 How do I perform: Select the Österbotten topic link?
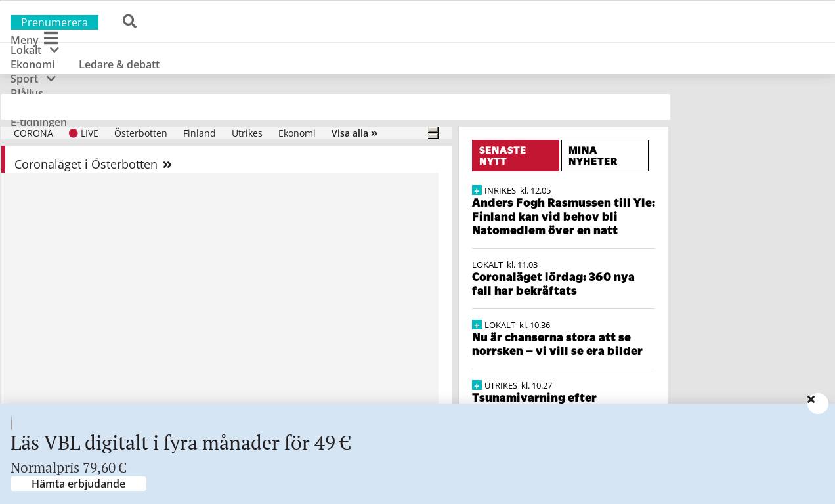(140, 133)
